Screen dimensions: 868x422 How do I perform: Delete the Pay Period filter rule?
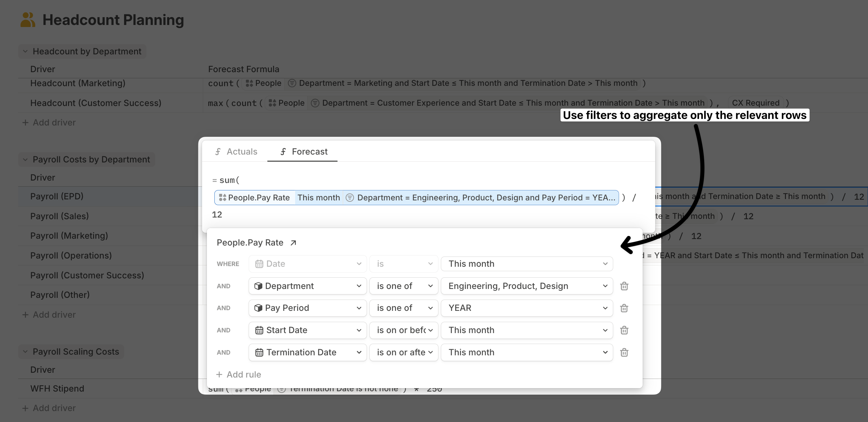pyautogui.click(x=624, y=308)
